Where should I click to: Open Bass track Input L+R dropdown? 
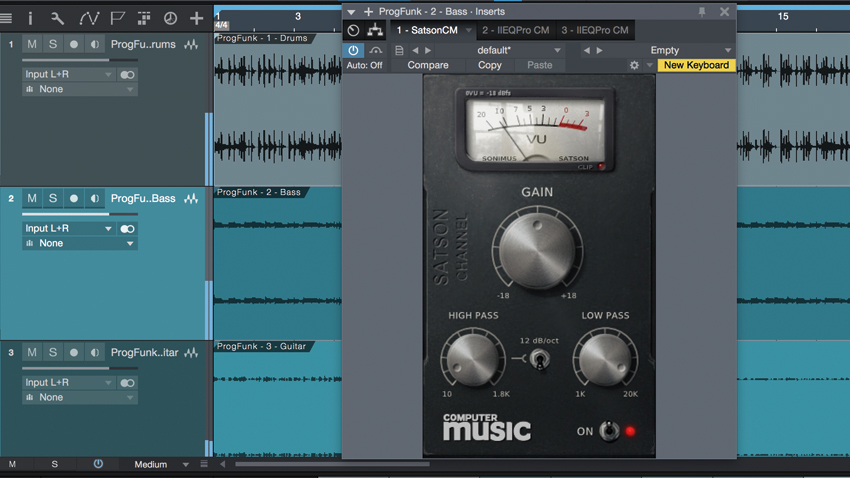click(69, 228)
